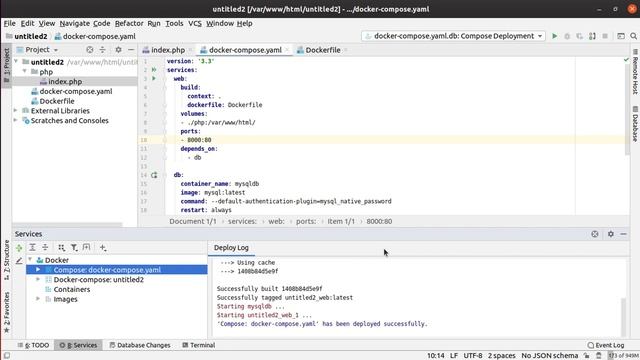
Task: Expand all in Services toolbar
Action: point(32,247)
